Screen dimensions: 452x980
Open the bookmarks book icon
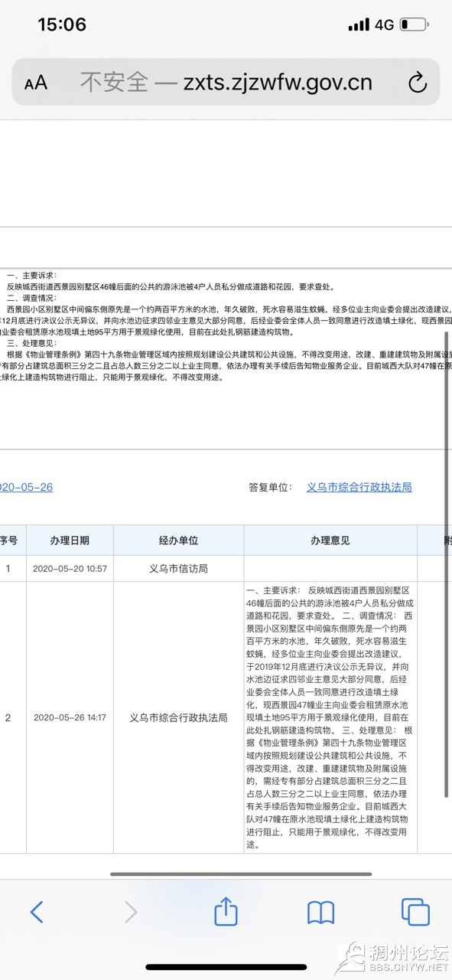pyautogui.click(x=320, y=911)
